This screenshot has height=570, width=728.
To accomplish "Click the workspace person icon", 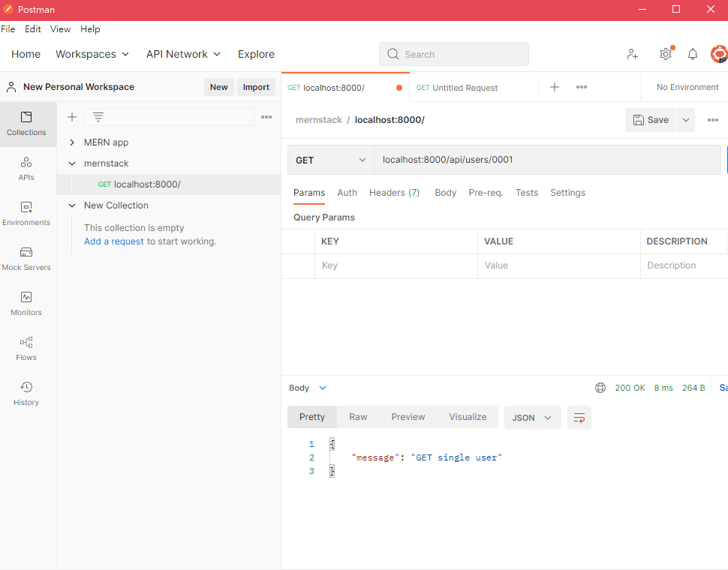I will [x=11, y=87].
